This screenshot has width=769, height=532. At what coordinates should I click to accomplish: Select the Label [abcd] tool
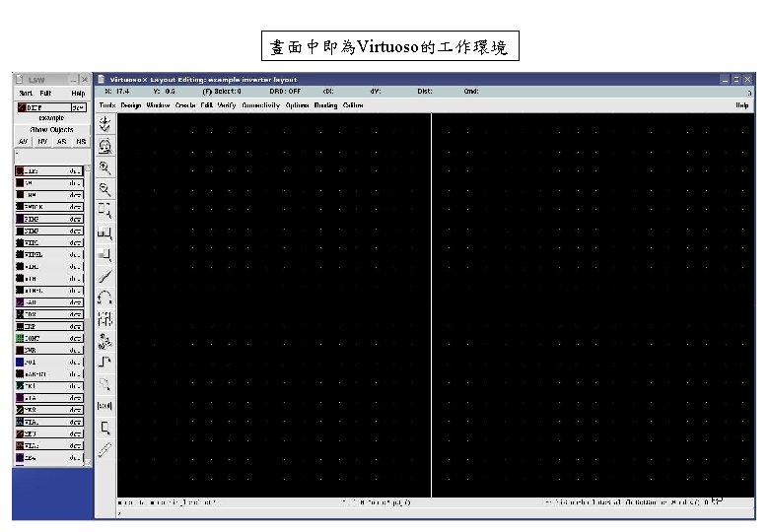coord(105,406)
